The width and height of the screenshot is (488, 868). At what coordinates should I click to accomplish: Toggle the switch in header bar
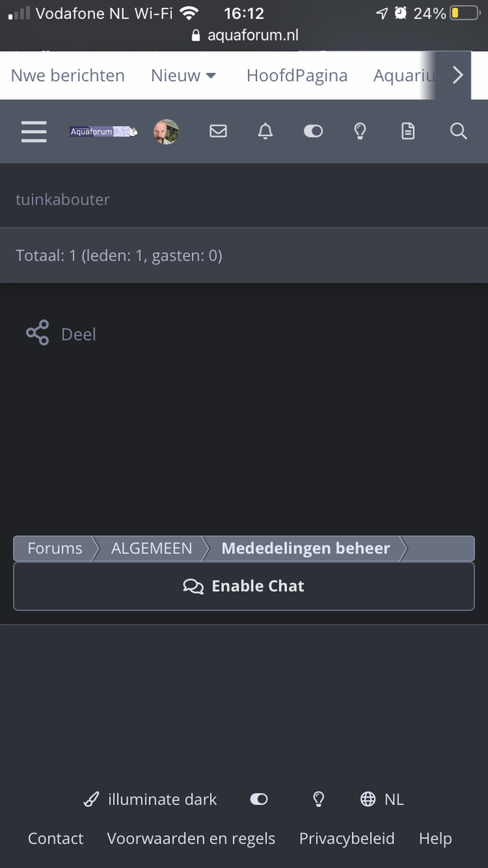tap(313, 131)
